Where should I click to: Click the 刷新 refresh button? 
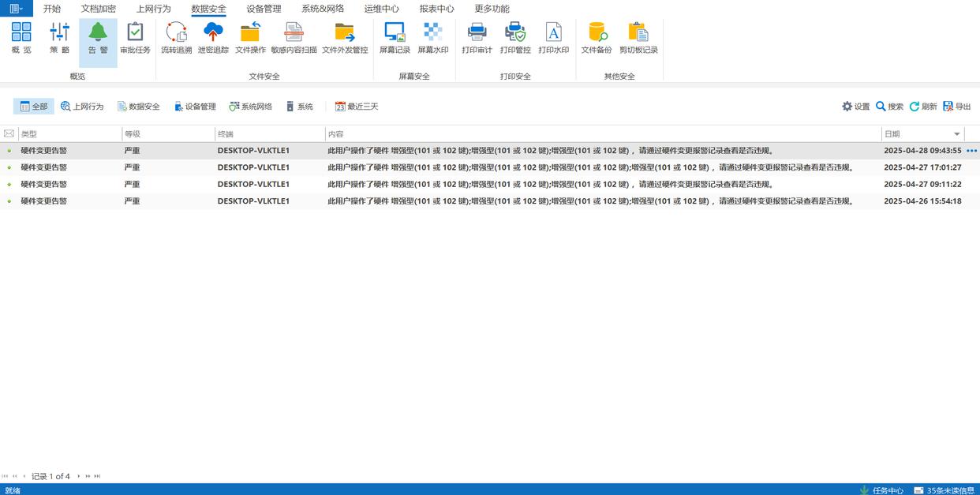point(923,107)
